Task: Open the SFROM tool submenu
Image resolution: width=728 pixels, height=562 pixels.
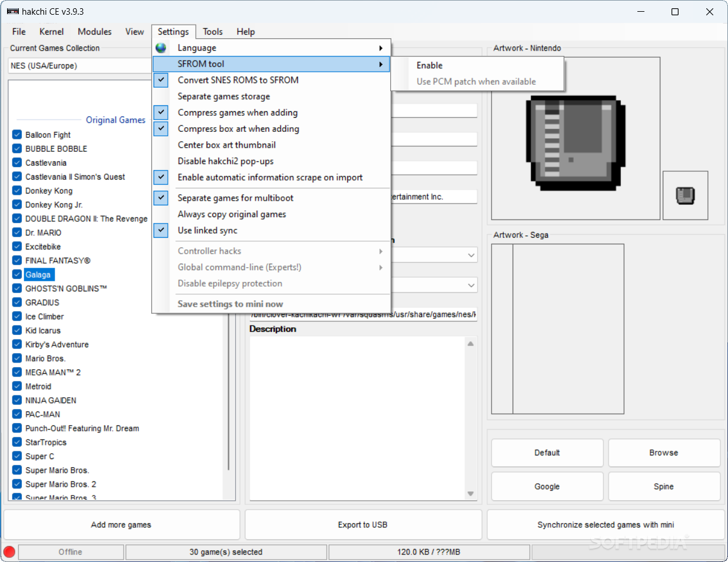Action: (271, 64)
